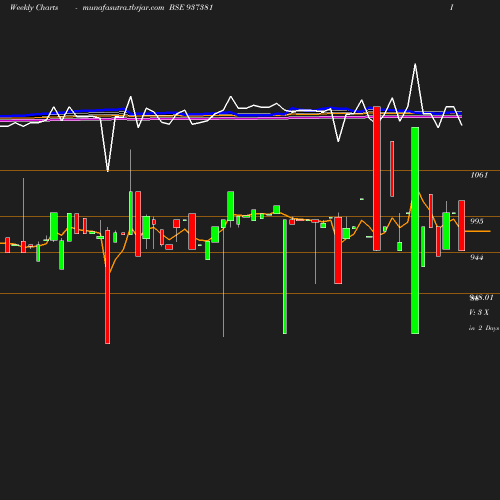Click the 'BSE 937381' symbol label
Screen dimensions: 500x500
(x=191, y=8)
